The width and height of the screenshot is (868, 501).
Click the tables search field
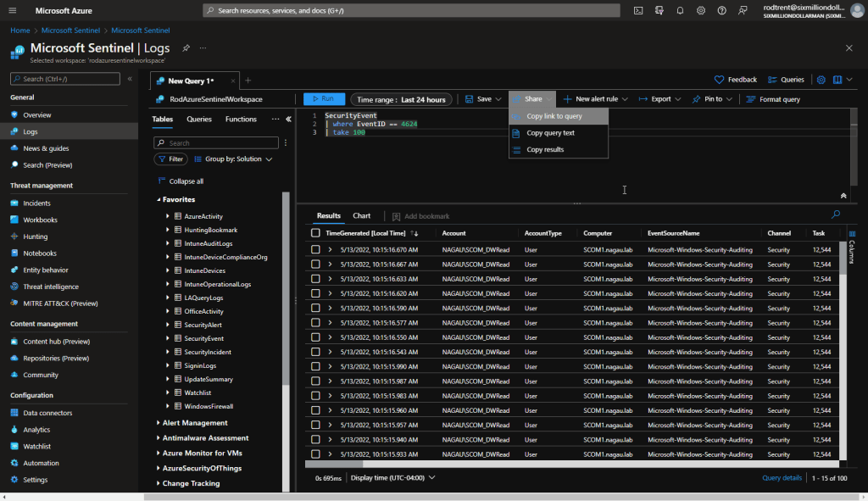point(216,142)
